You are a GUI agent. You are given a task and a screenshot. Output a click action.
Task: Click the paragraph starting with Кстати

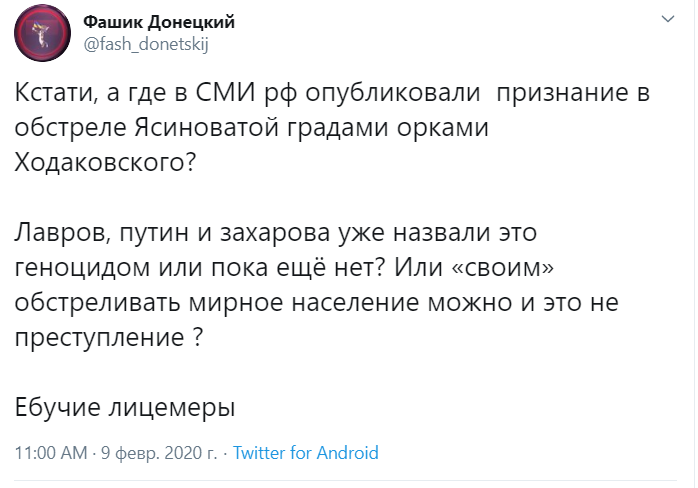(x=332, y=127)
